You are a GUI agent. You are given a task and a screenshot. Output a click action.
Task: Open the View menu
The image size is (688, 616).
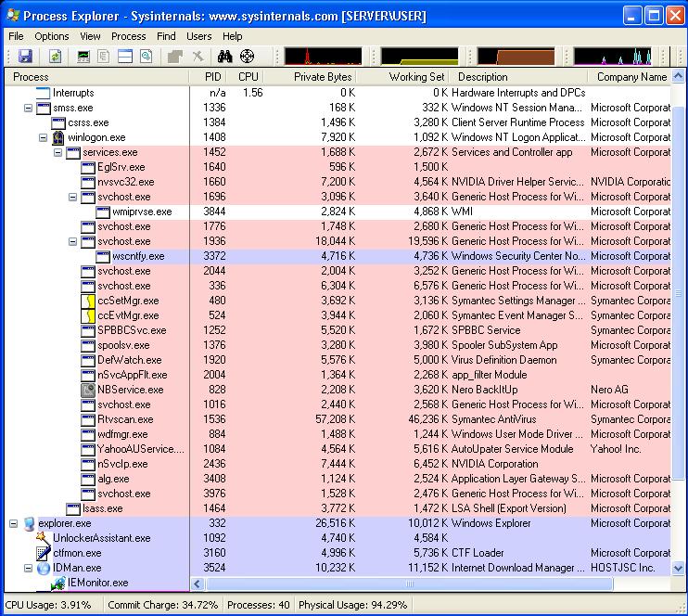[90, 36]
